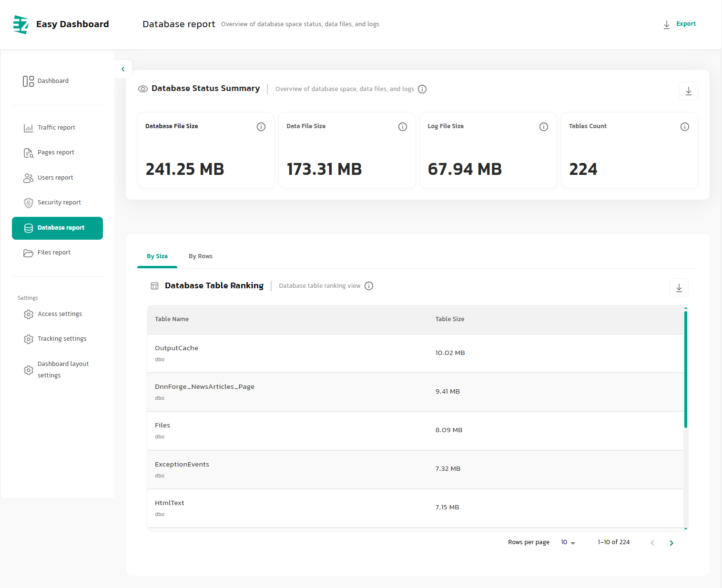Click the Dashboard grid icon in sidebar

coord(29,81)
